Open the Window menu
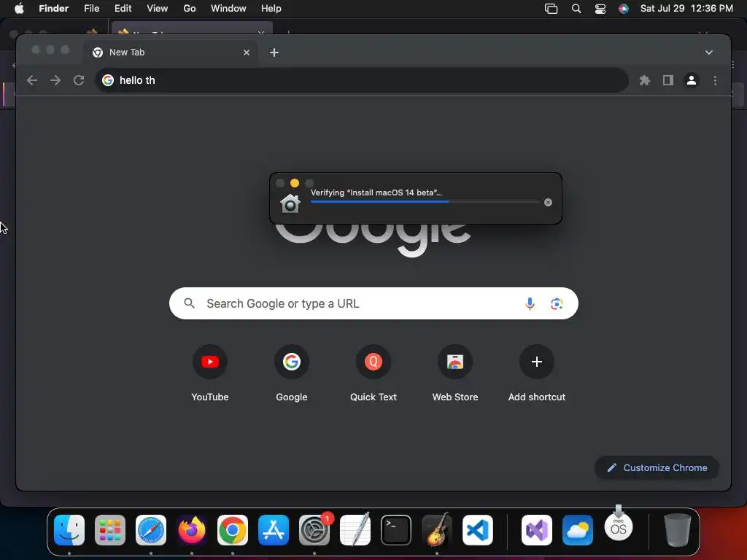Image resolution: width=747 pixels, height=560 pixels. click(228, 8)
